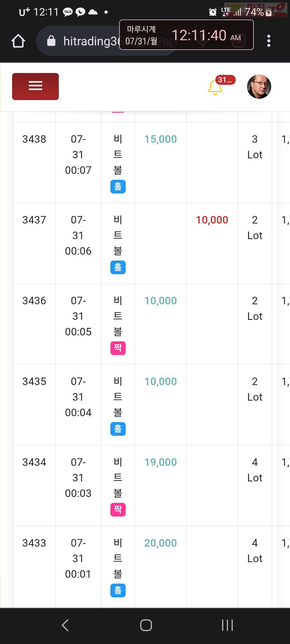Tap the browser home icon
The height and width of the screenshot is (644, 290).
[18, 41]
